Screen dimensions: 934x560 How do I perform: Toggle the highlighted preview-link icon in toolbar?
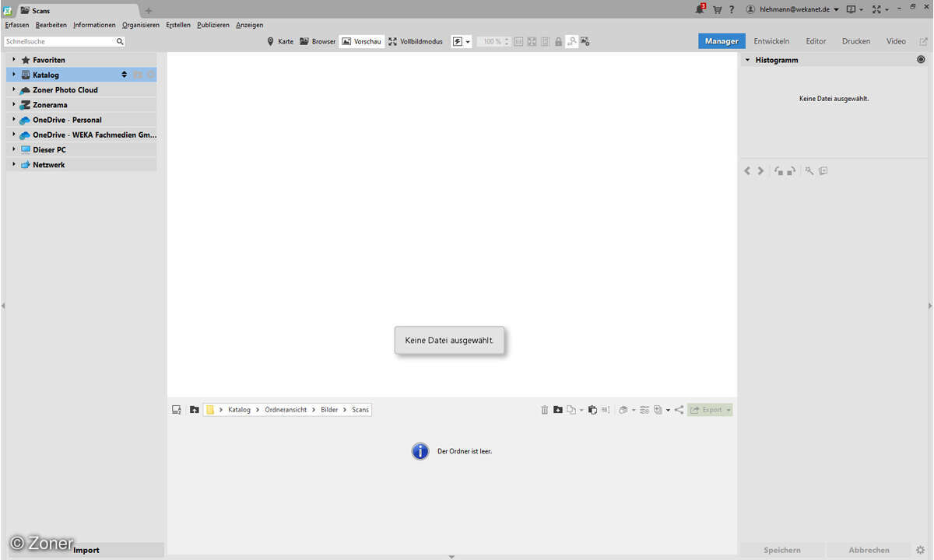571,41
